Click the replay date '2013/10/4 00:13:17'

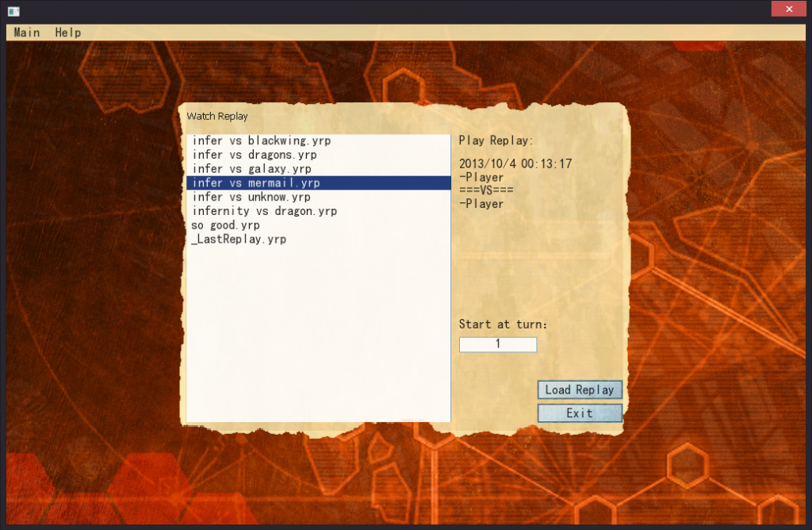(x=515, y=163)
